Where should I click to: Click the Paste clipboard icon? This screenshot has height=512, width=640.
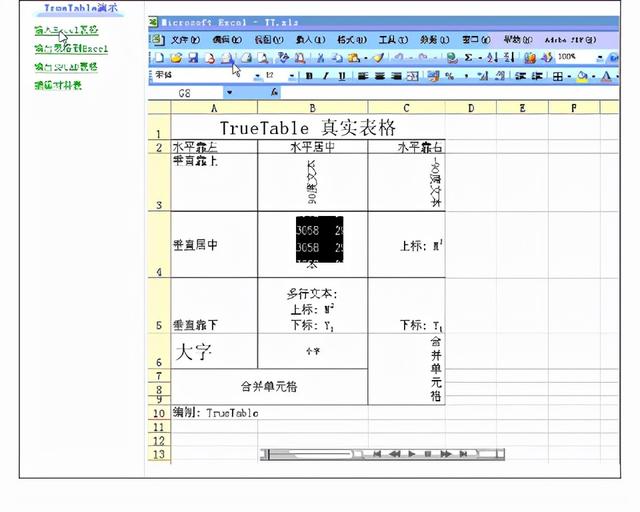tap(353, 58)
